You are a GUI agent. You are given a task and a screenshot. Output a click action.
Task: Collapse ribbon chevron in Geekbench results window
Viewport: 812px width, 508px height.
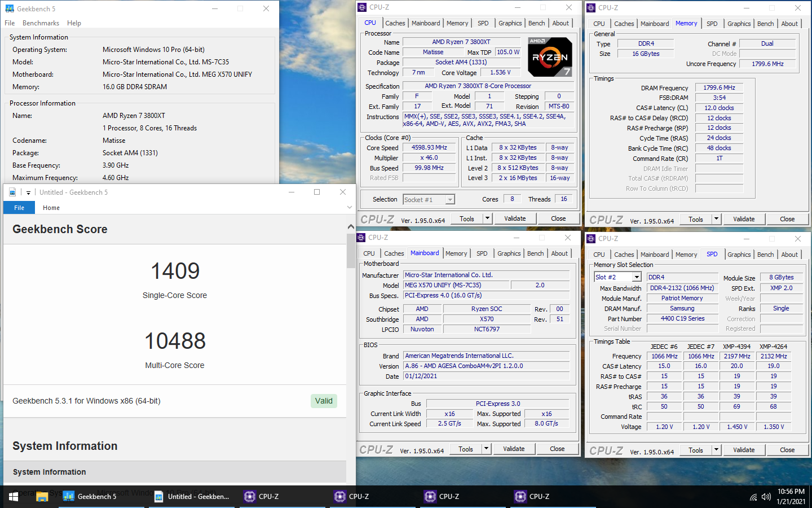pyautogui.click(x=350, y=208)
